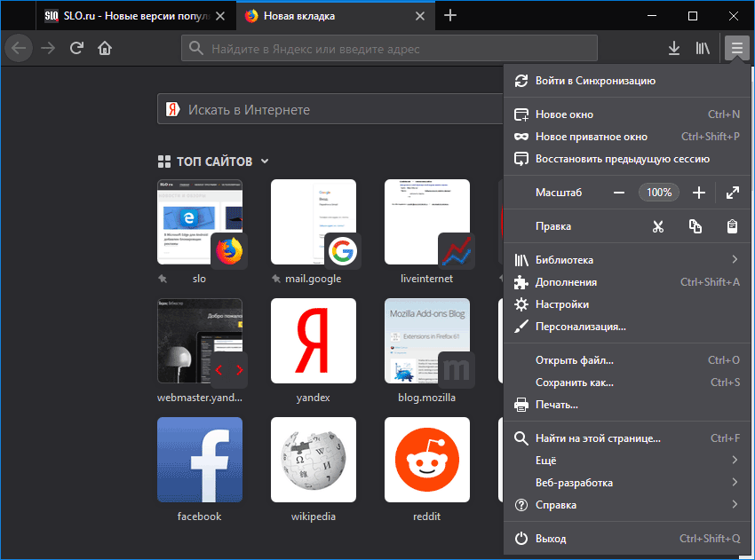Expand the Справка submenu

pos(627,504)
